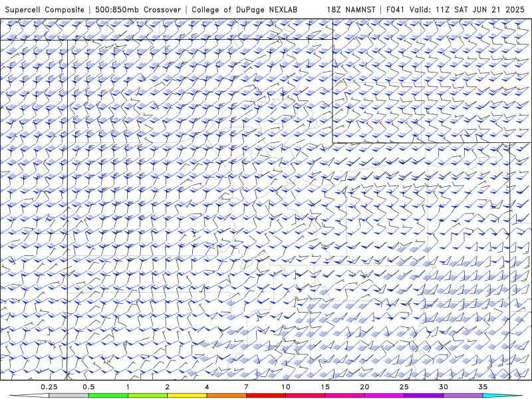Click the '500:850mb Crossover' header label

point(138,9)
